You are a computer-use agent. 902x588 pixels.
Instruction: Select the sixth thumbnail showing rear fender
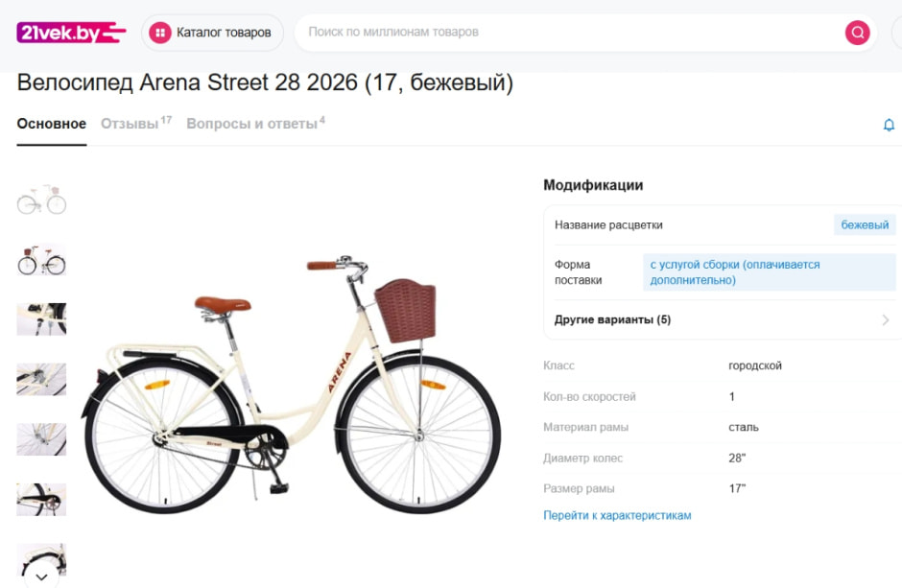click(x=41, y=499)
